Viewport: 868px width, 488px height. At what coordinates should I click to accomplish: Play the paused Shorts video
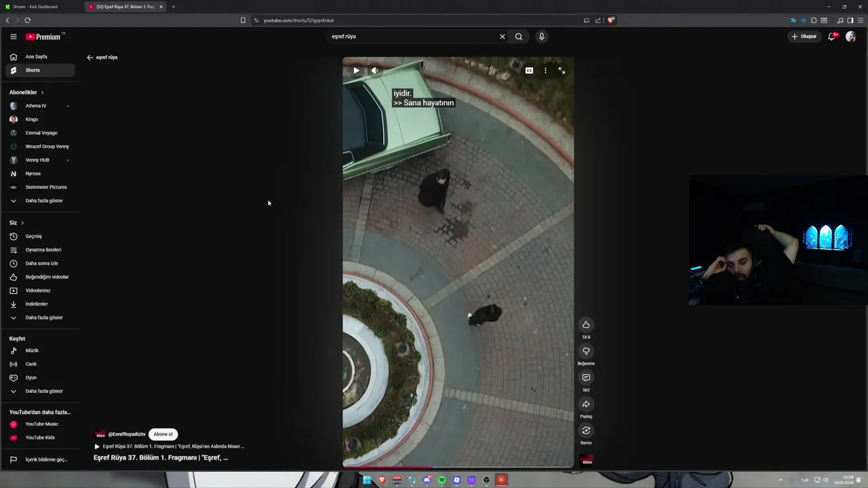[x=356, y=70]
